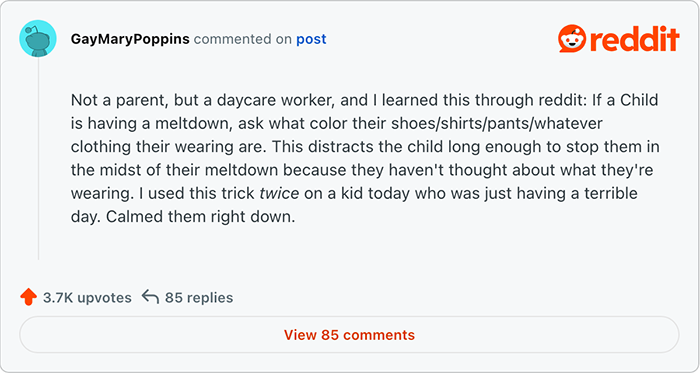Click the GayMaryPoppins avatar icon

pyautogui.click(x=38, y=38)
